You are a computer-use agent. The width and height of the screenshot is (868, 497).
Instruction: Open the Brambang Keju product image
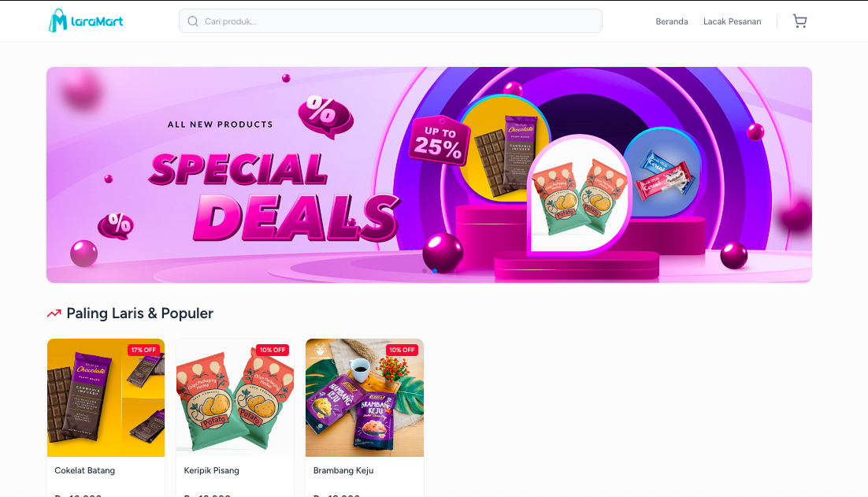point(364,398)
